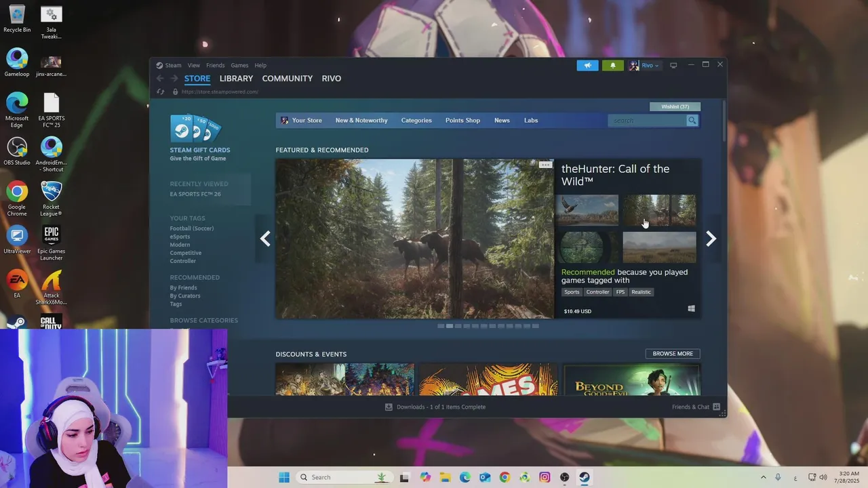Viewport: 868px width, 488px height.
Task: Open Windows Start menu
Action: coord(284,477)
